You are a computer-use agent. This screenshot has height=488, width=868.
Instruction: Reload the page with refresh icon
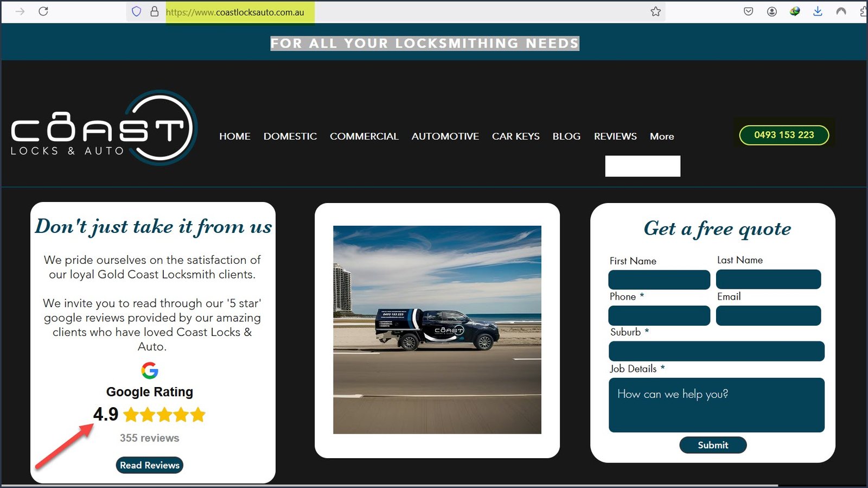pos(43,11)
